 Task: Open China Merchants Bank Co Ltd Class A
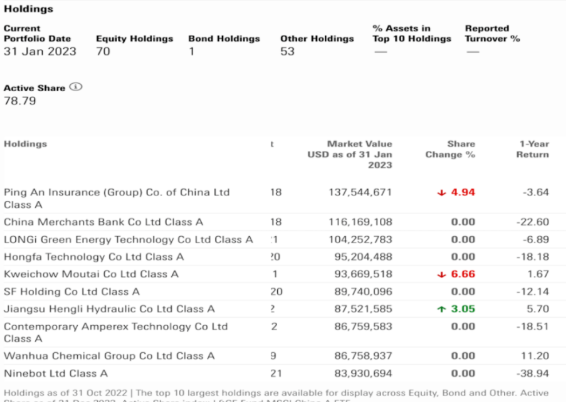tap(103, 222)
